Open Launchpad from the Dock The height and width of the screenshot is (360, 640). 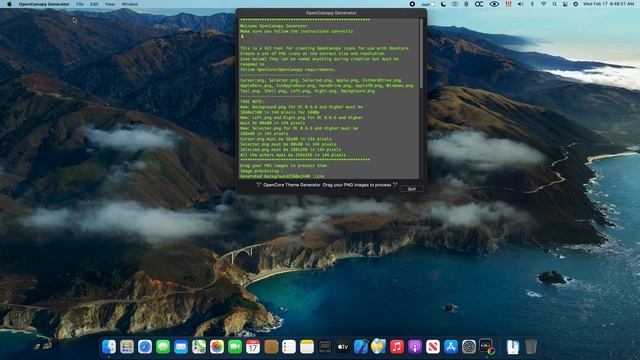(x=127, y=347)
